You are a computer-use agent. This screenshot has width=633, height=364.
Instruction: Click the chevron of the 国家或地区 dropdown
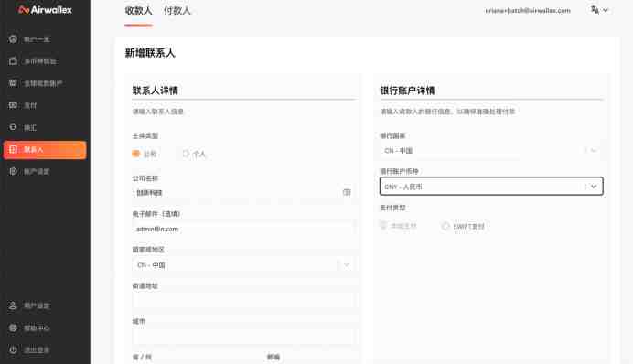347,265
